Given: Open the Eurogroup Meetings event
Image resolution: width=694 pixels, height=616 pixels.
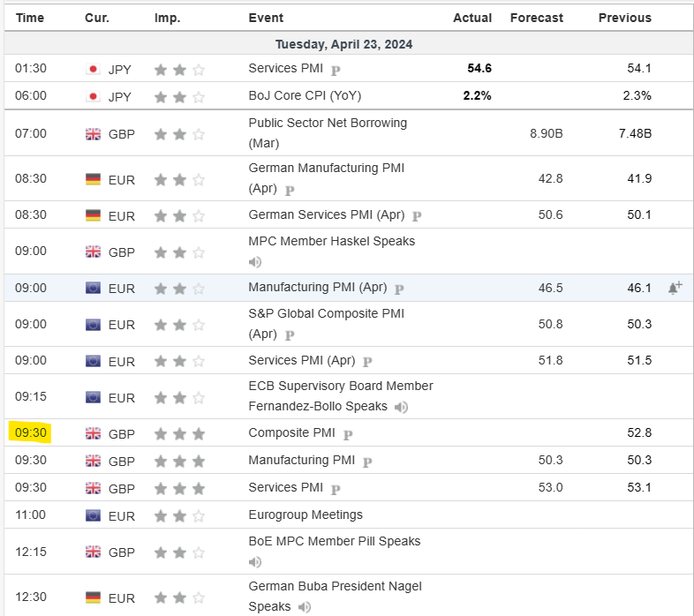Looking at the screenshot, I should point(306,515).
